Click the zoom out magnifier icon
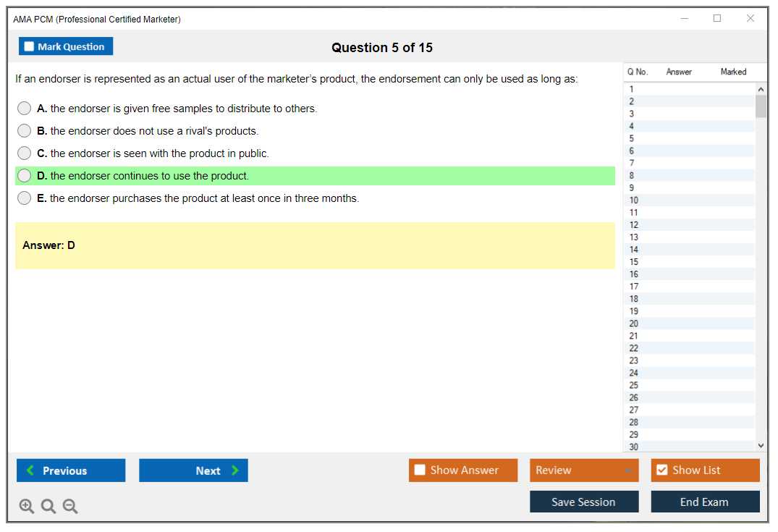 tap(70, 507)
